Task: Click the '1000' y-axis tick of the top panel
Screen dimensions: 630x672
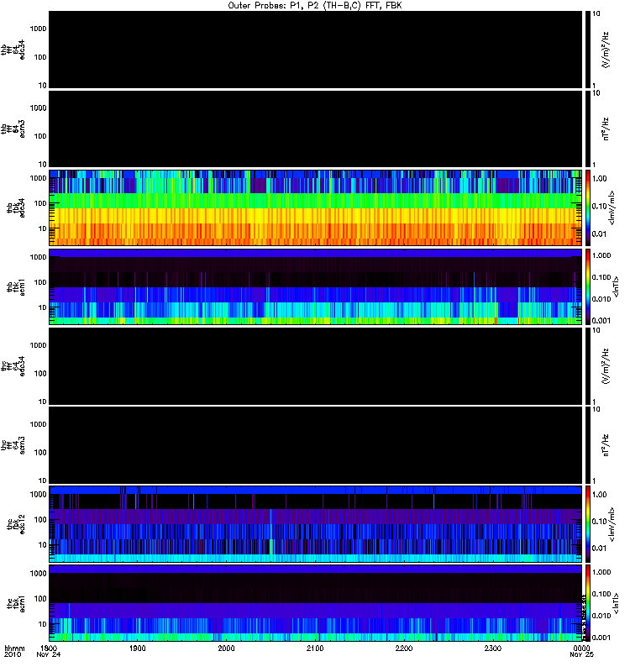Action: [x=38, y=29]
